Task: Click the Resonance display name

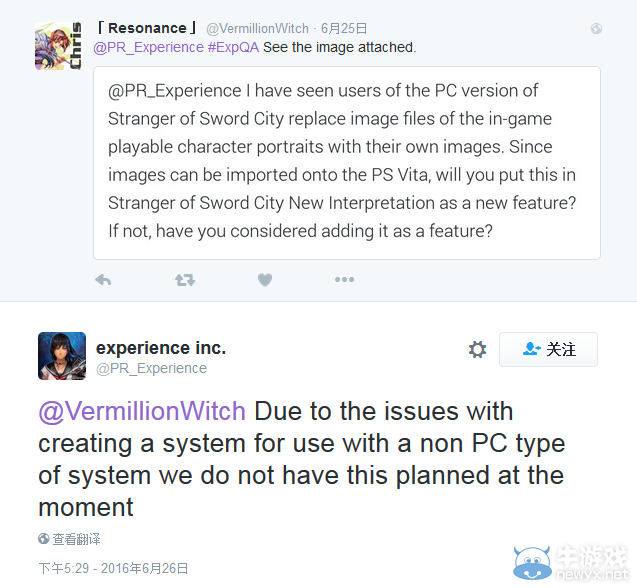Action: tap(147, 28)
